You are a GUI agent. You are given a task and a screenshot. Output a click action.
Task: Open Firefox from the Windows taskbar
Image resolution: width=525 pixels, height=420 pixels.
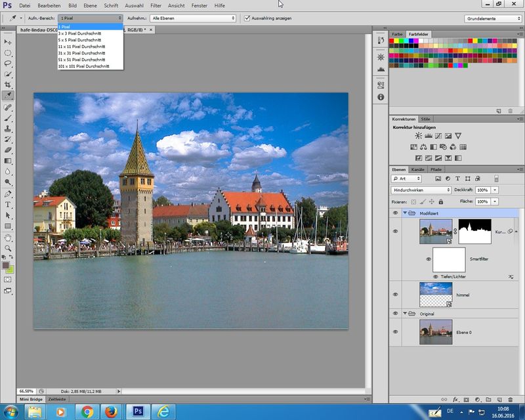tap(111, 411)
